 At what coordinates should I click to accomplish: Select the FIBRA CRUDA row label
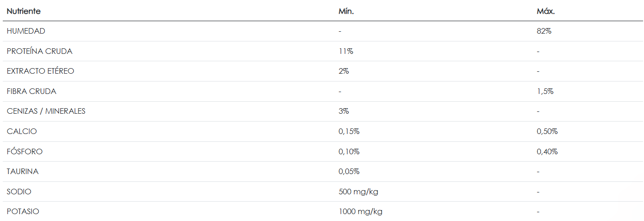(x=31, y=91)
